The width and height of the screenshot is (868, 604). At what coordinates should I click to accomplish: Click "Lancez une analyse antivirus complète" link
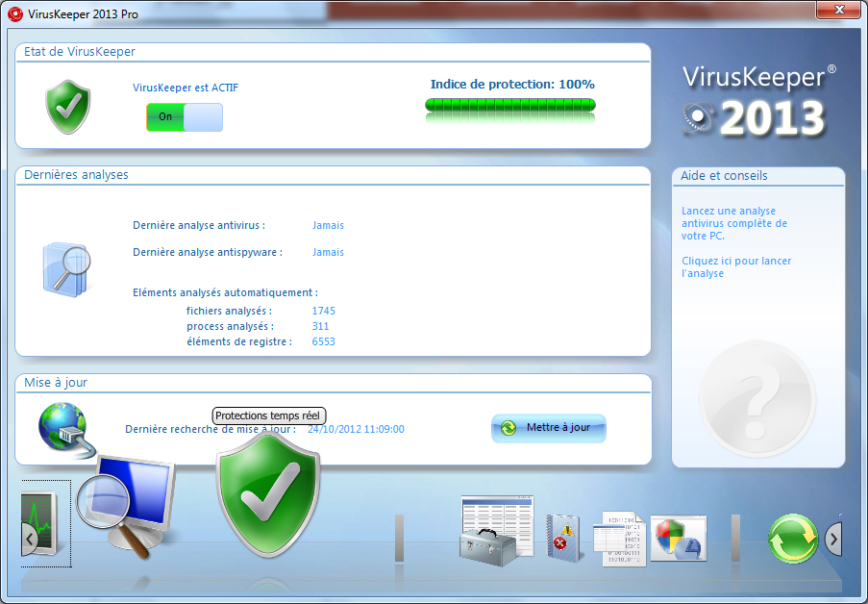point(734,223)
